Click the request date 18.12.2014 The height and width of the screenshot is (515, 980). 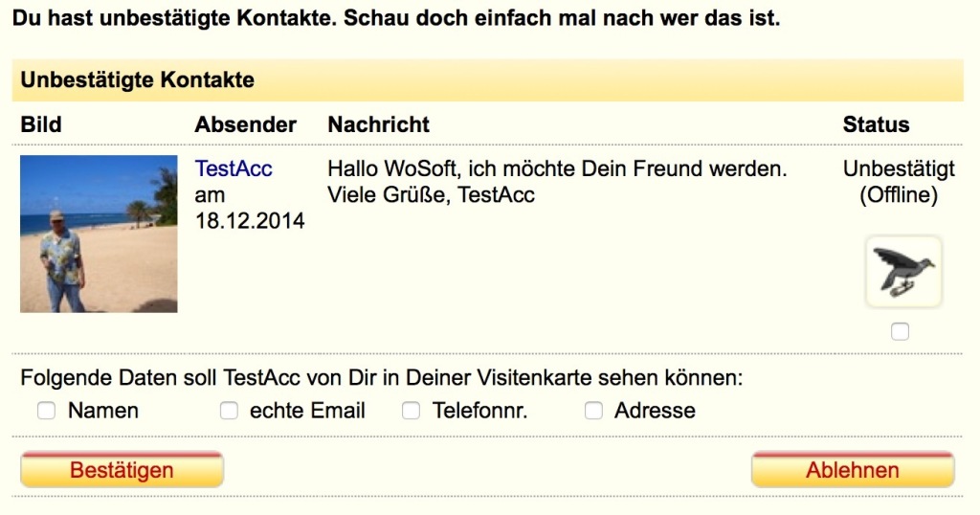250,220
